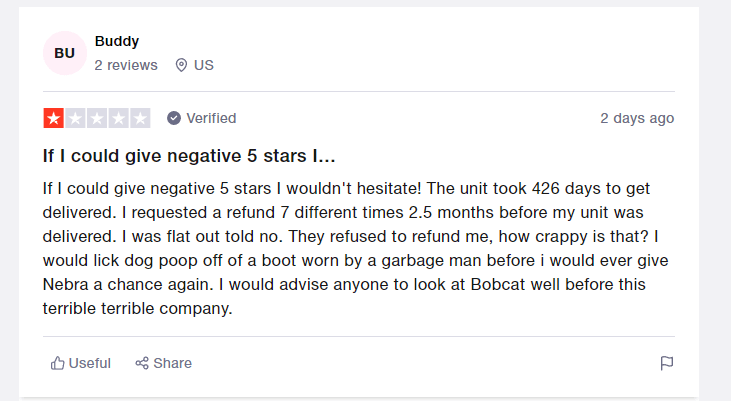Click the third grey rating star
Viewport: 731px width, 401px height.
coord(97,118)
